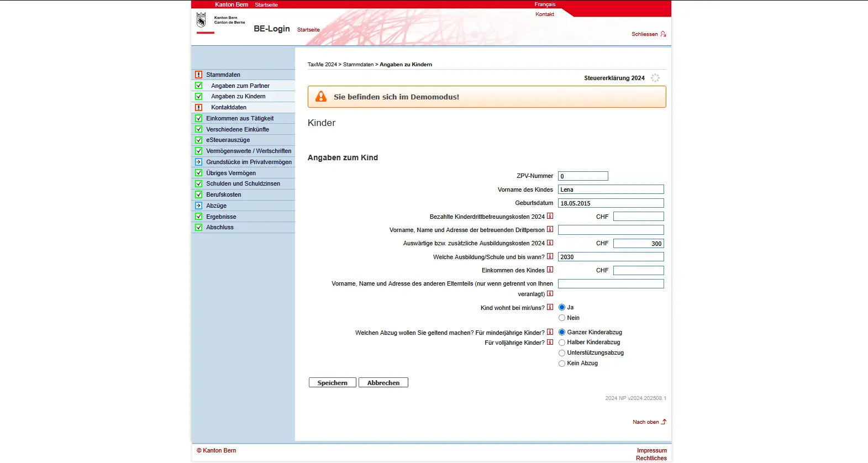Click the Schliessen logout icon
The image size is (868, 463).
(663, 34)
